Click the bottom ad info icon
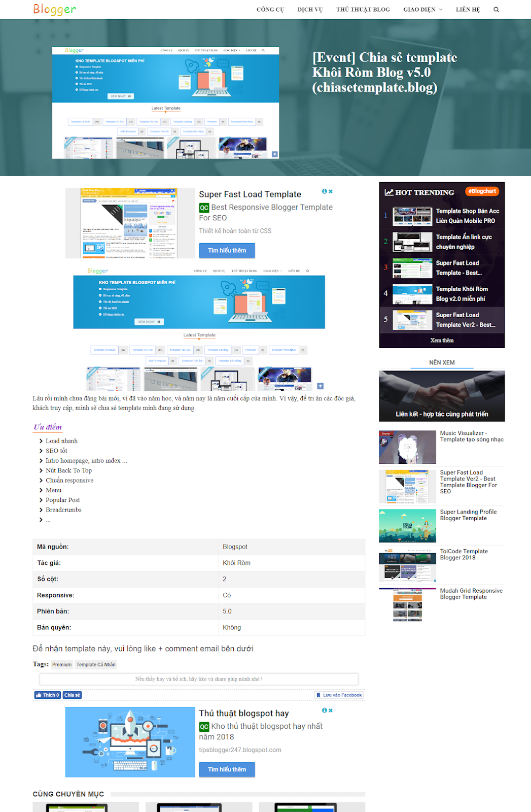Image resolution: width=531 pixels, height=812 pixels. (x=324, y=710)
